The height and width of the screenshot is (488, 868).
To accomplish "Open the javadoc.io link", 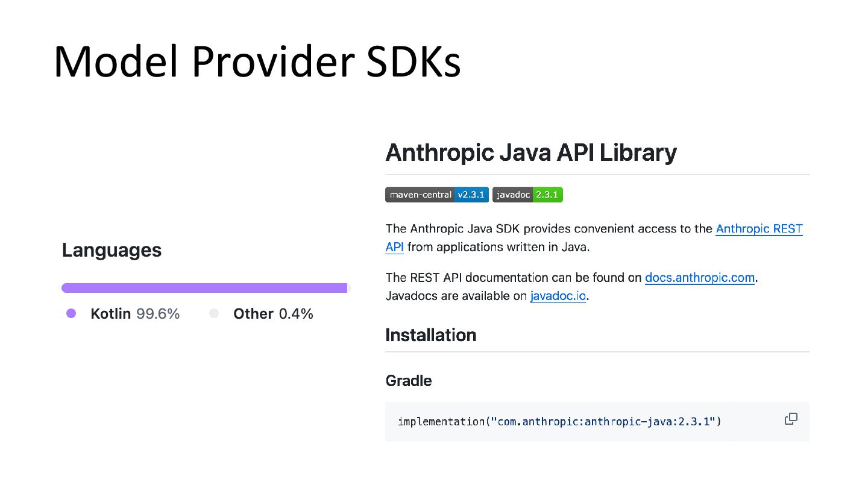I will point(558,296).
